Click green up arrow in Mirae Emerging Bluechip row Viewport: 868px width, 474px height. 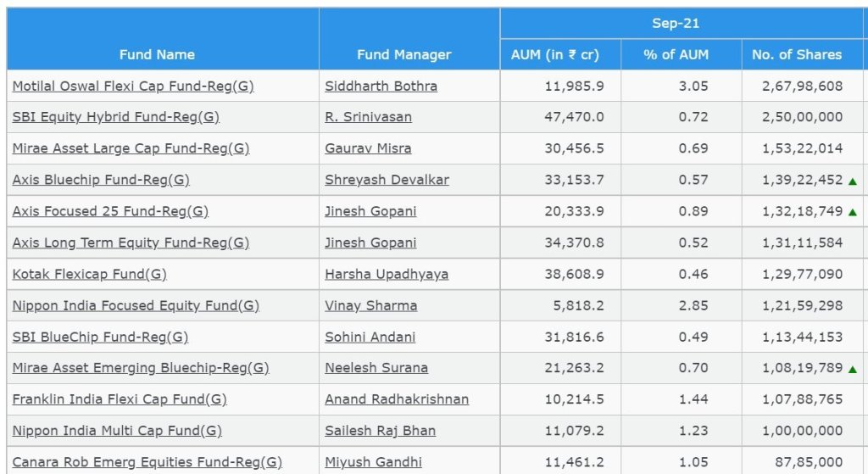click(852, 369)
